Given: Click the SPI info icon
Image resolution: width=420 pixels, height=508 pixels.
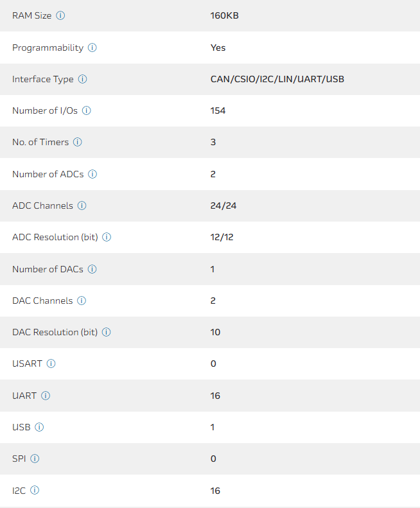Looking at the screenshot, I should pyautogui.click(x=35, y=459).
